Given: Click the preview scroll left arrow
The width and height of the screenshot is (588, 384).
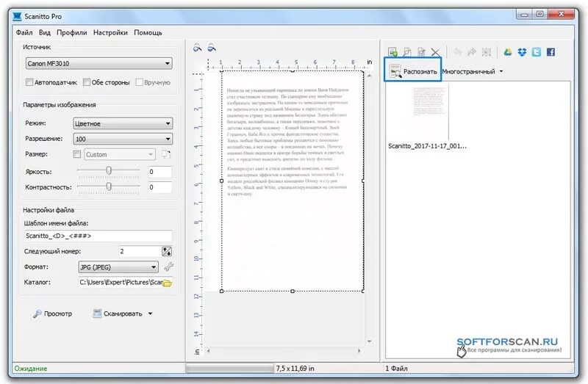Looking at the screenshot, I should 209,351.
